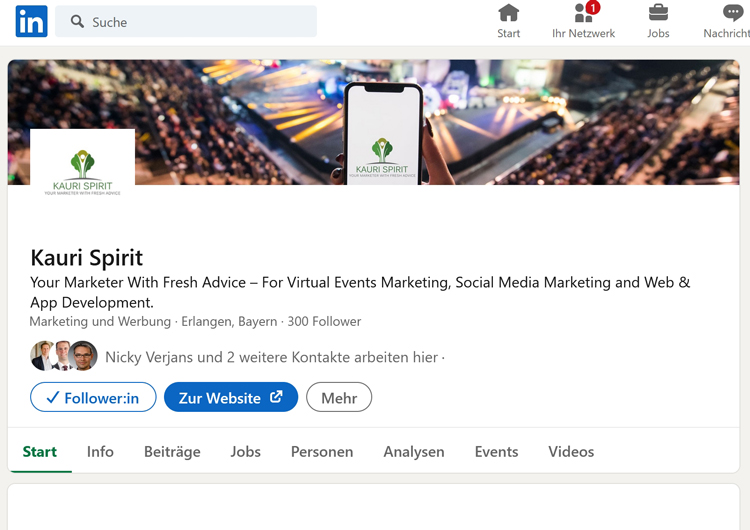Open the Videos tab
The image size is (750, 530).
(571, 452)
